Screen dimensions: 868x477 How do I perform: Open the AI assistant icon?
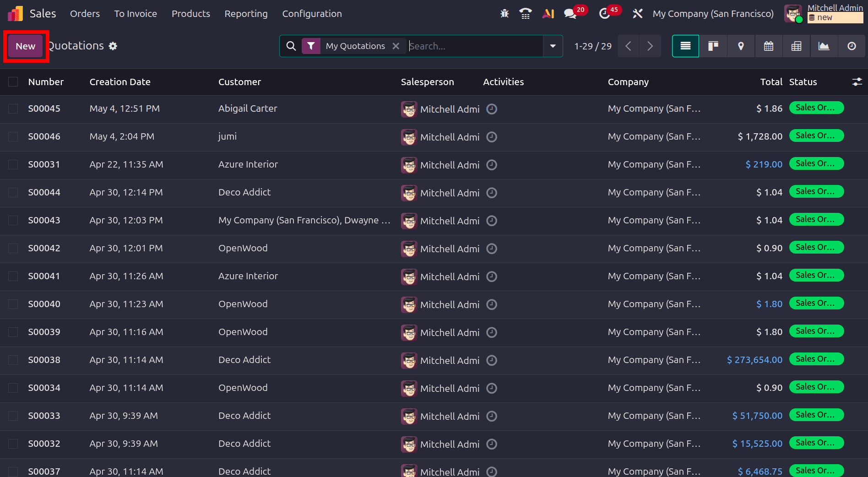point(548,14)
